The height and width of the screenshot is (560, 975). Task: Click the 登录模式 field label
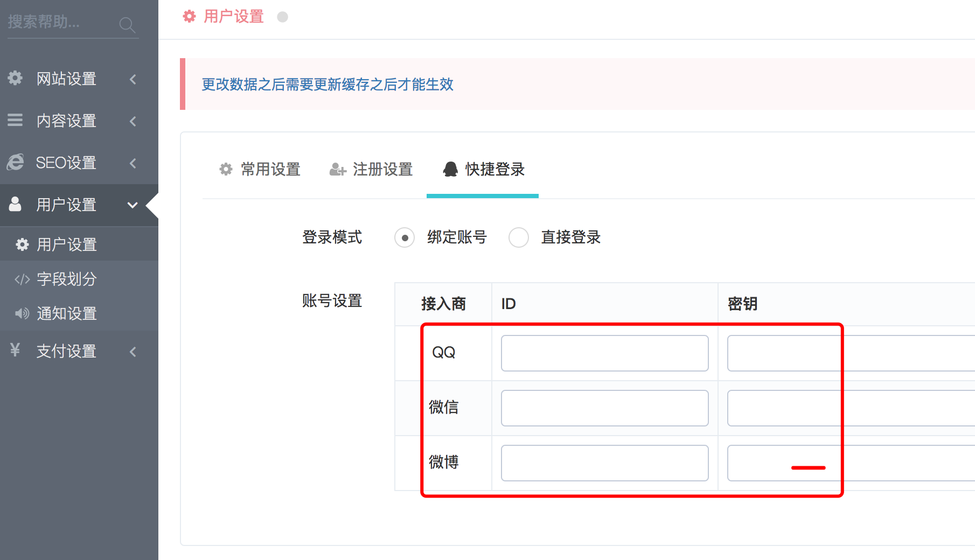coord(332,237)
